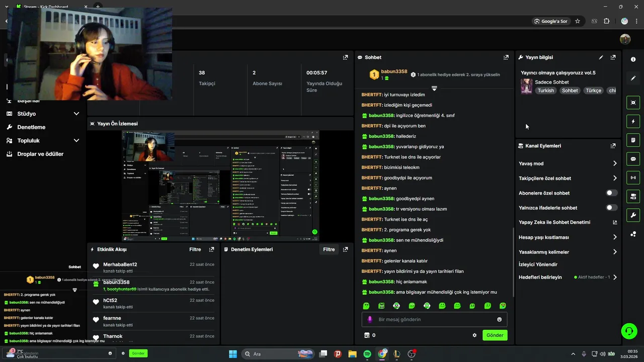The image size is (644, 362).
Task: Open Droplar ve ödüller sidebar item
Action: (x=40, y=154)
